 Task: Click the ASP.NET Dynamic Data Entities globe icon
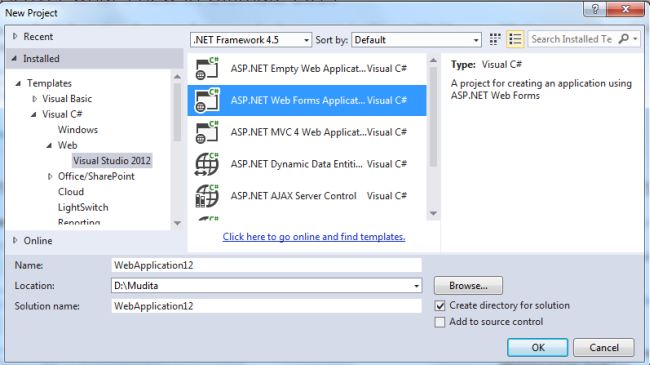[207, 164]
